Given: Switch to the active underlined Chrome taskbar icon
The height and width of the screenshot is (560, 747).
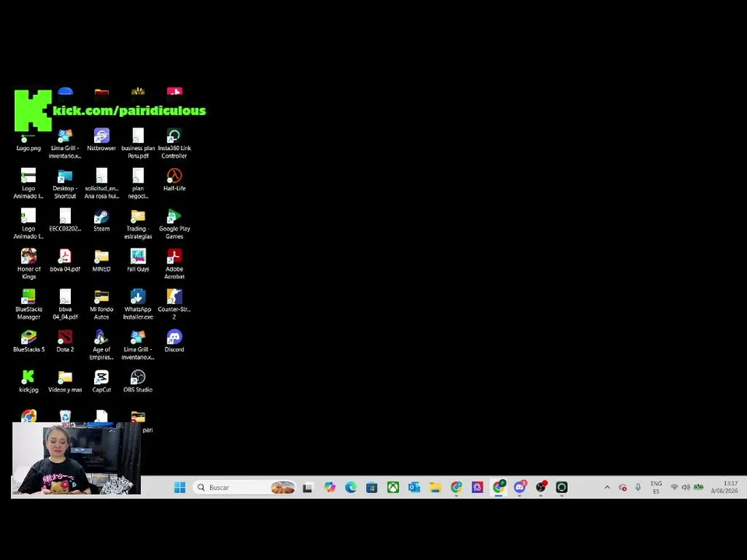Looking at the screenshot, I should click(499, 487).
